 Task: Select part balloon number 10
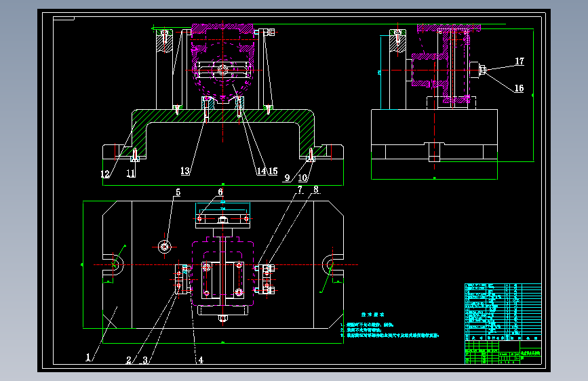click(302, 178)
